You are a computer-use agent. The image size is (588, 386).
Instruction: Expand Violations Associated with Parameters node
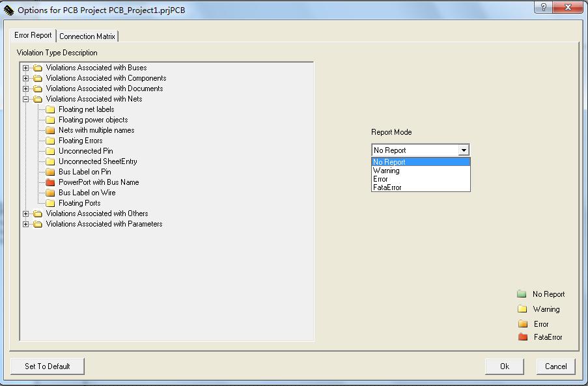click(x=26, y=224)
